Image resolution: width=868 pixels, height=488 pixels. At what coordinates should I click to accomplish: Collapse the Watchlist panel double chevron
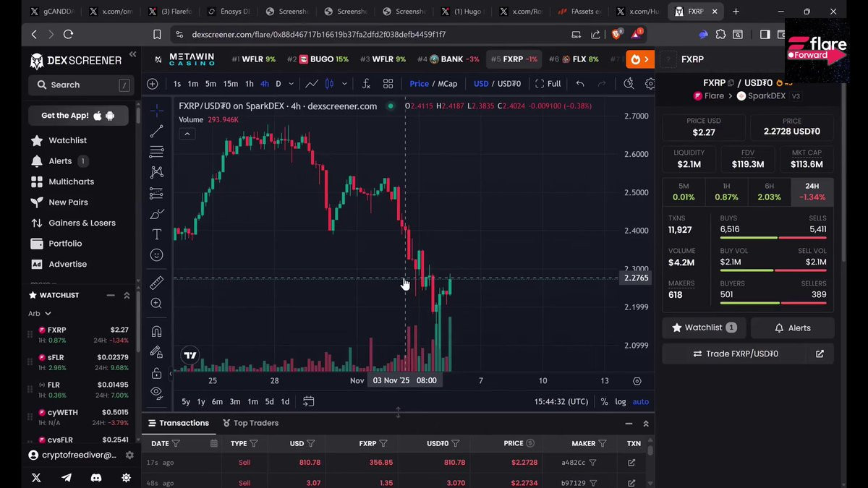click(x=127, y=295)
